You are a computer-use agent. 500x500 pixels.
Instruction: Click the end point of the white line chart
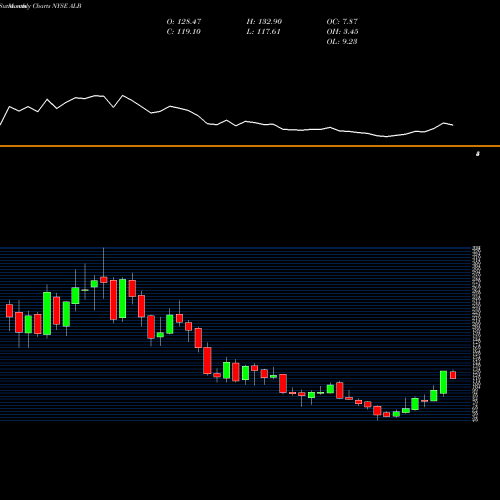coord(453,125)
